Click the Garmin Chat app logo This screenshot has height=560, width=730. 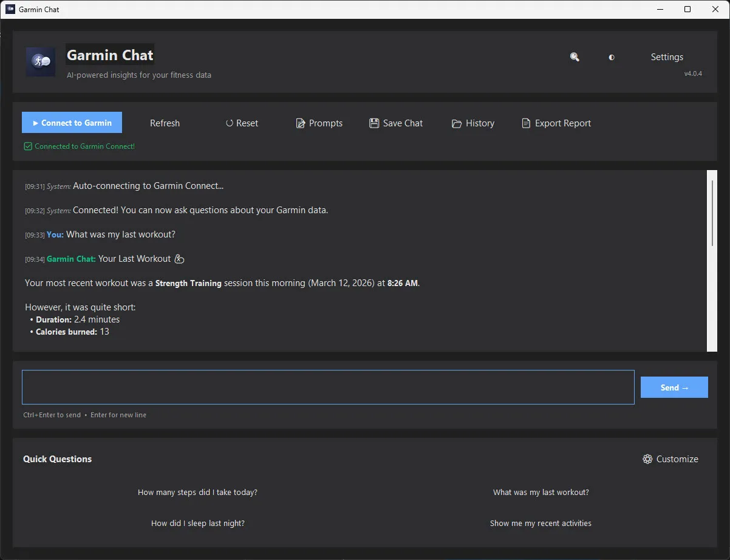click(x=41, y=62)
